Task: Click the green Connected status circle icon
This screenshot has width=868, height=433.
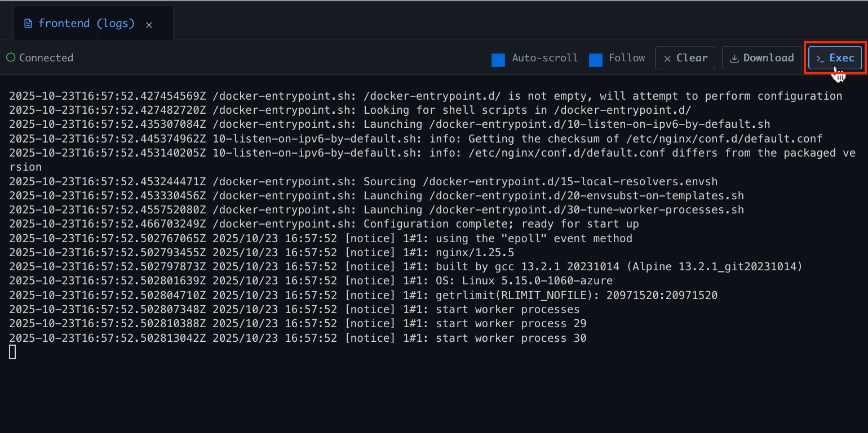Action: click(11, 57)
